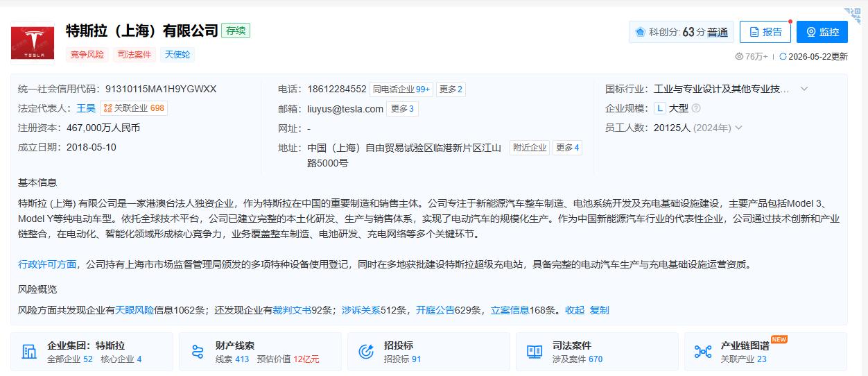Click the company title 特斯拉（上海）有限公司
This screenshot has width=868, height=376.
tap(142, 31)
